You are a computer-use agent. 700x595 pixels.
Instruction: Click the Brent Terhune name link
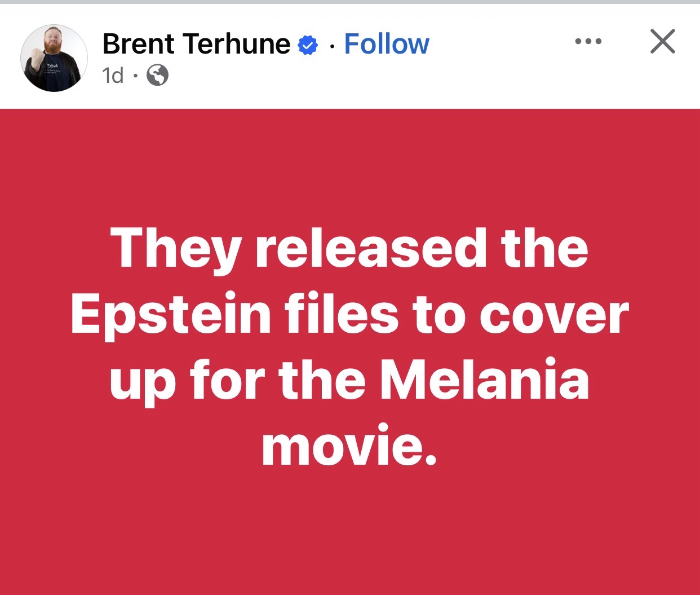click(x=196, y=43)
